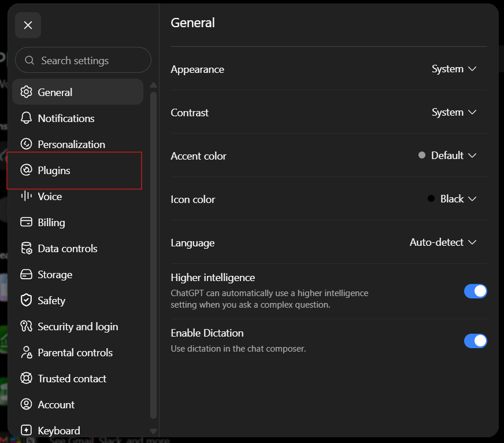Click the sidebar scrollbar down arrow
Viewport: 504px width, 443px height.
tap(153, 431)
